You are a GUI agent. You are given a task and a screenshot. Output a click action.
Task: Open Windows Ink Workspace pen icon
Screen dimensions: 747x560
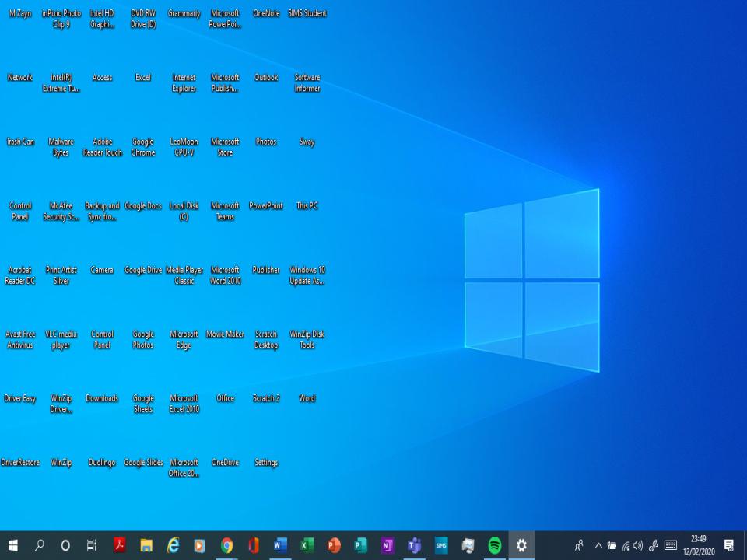point(654,545)
